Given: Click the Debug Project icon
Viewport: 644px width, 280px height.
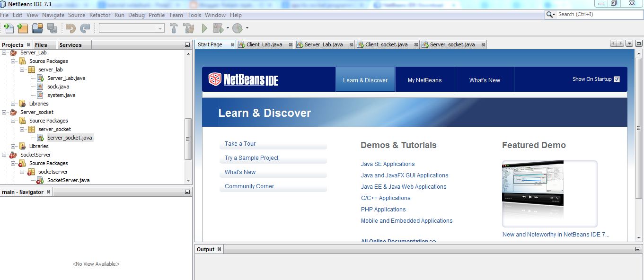Looking at the screenshot, I should tap(218, 28).
